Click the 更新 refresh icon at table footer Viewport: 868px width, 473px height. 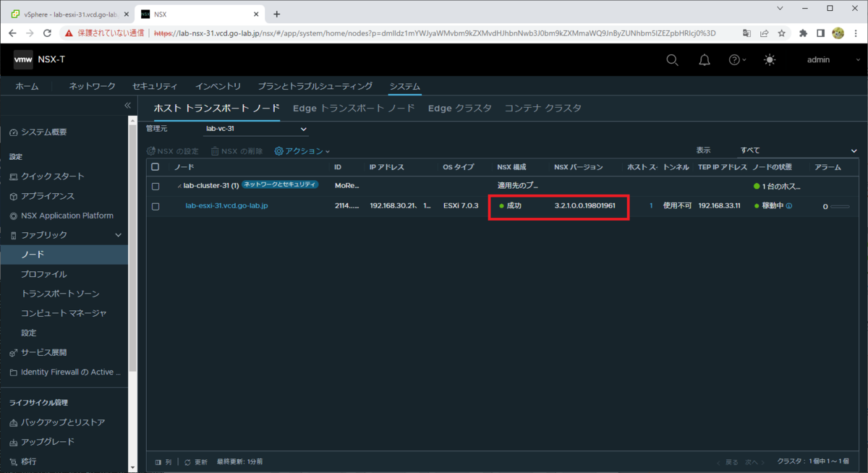(x=188, y=461)
